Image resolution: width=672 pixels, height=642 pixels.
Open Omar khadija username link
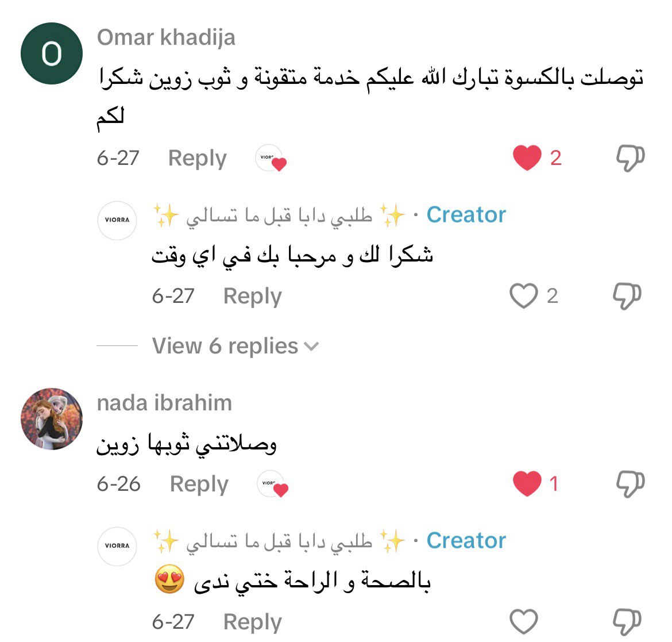(x=166, y=37)
